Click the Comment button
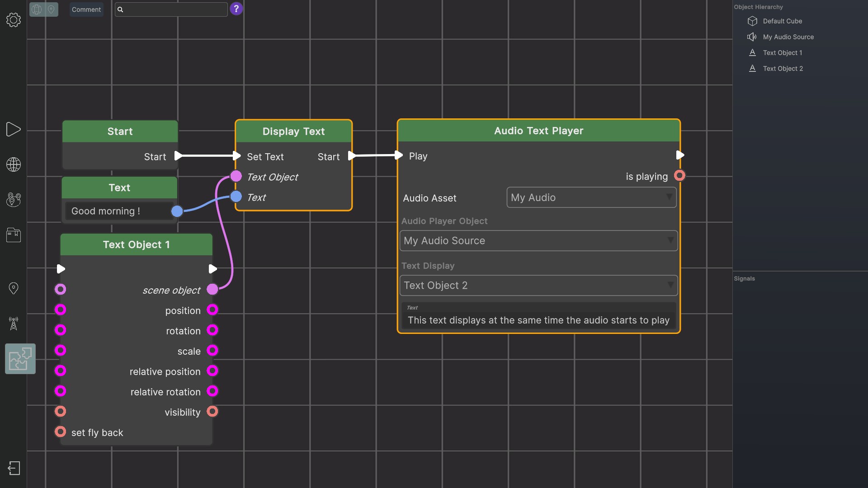Screen dimensions: 868x488 [86, 9]
